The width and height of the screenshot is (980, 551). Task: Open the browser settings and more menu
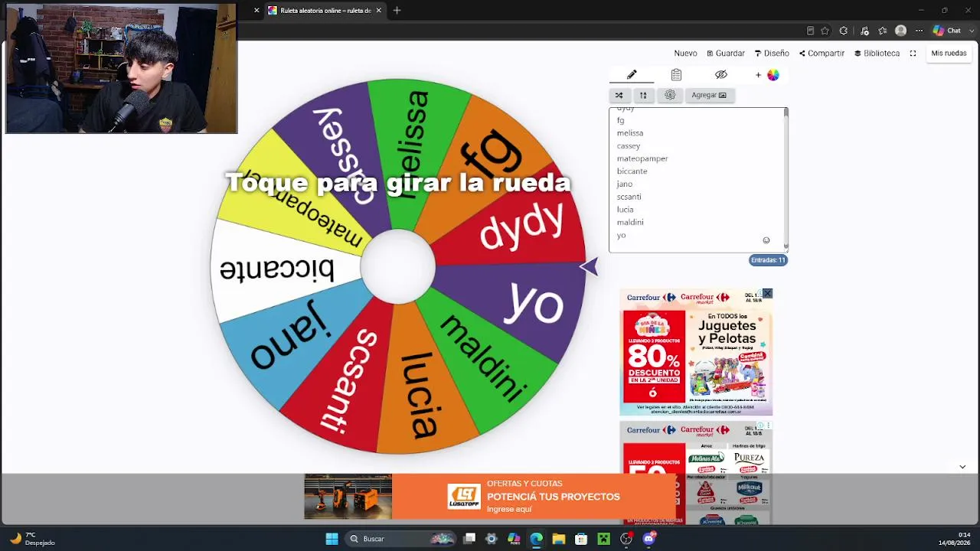click(920, 31)
